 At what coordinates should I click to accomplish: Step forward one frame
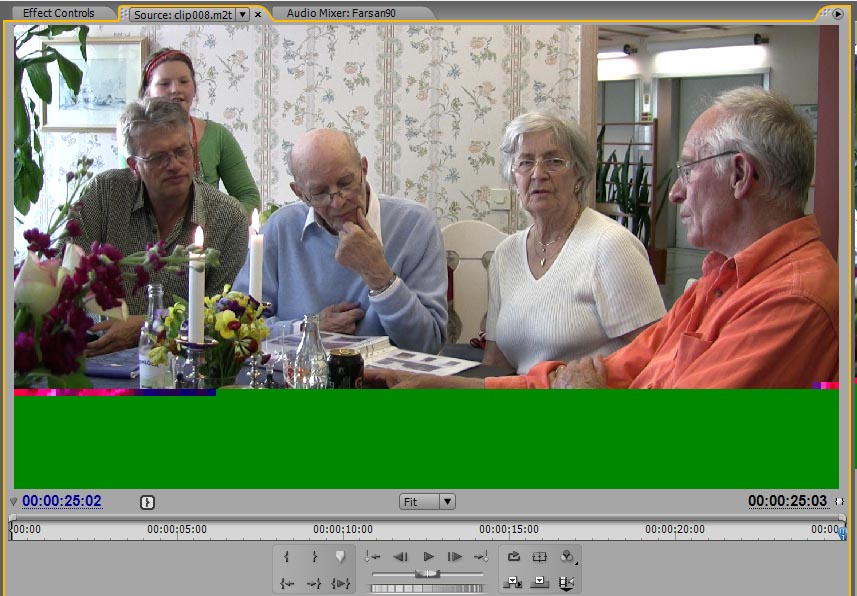coord(454,557)
